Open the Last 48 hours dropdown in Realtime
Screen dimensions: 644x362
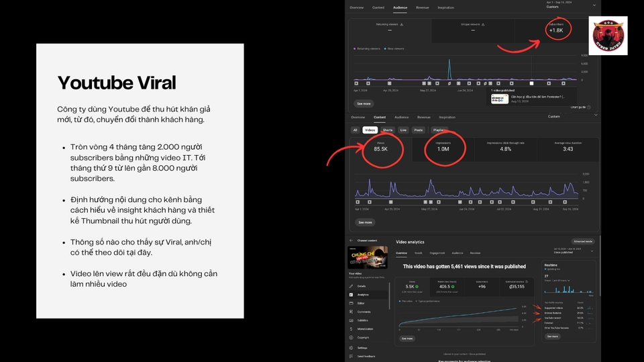coord(557,281)
